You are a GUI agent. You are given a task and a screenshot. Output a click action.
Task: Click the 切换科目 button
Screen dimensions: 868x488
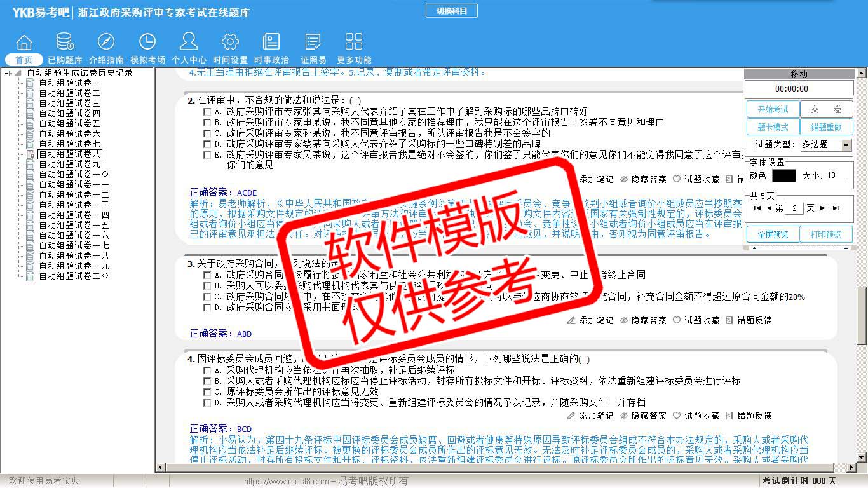452,11
